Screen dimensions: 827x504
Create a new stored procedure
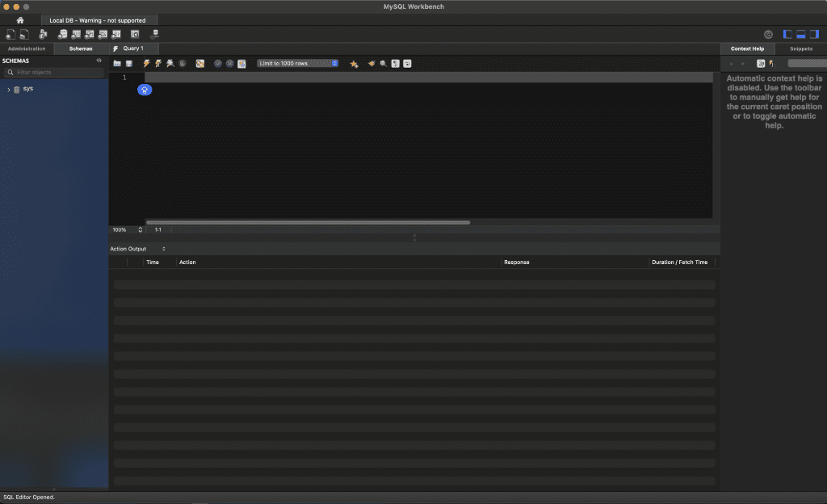pos(103,34)
